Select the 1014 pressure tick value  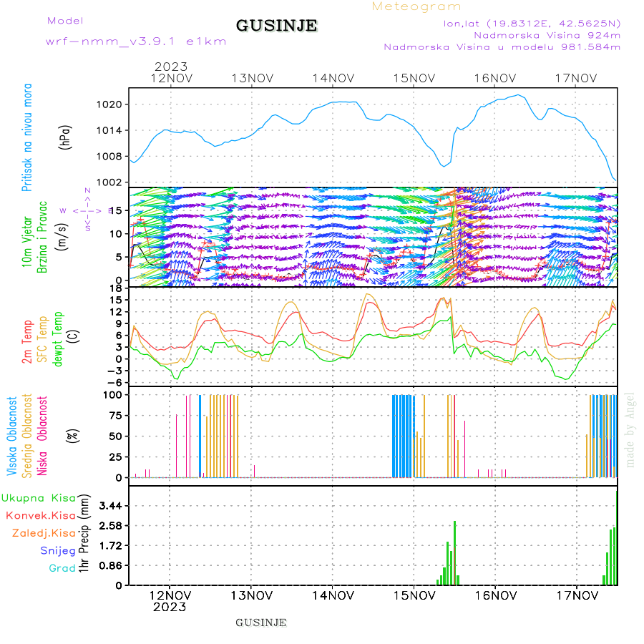pos(109,131)
